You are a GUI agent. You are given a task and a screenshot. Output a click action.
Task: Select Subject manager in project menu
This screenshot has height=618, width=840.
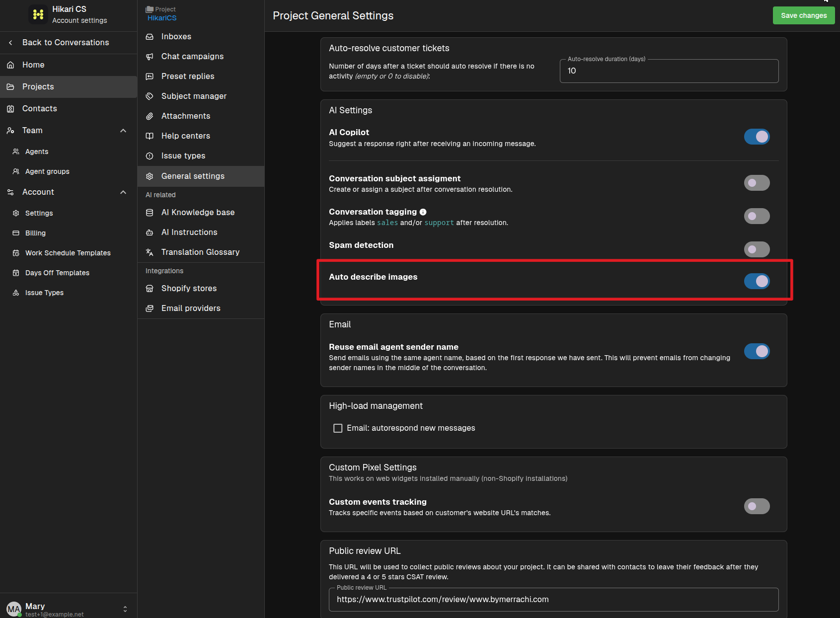(x=201, y=96)
